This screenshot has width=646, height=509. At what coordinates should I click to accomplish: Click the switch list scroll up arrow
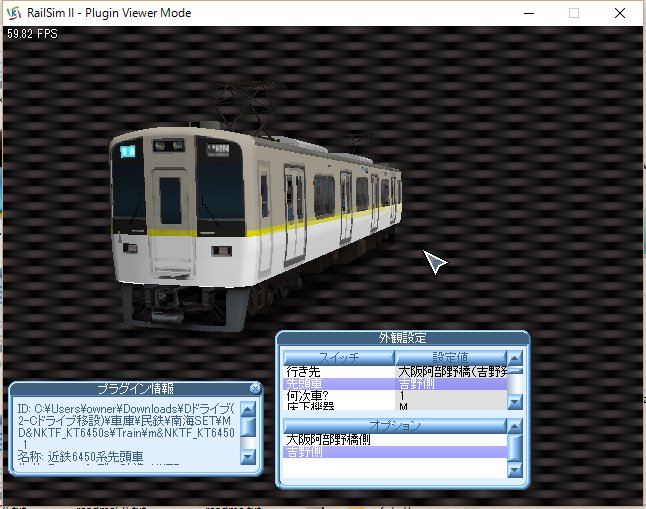point(515,358)
